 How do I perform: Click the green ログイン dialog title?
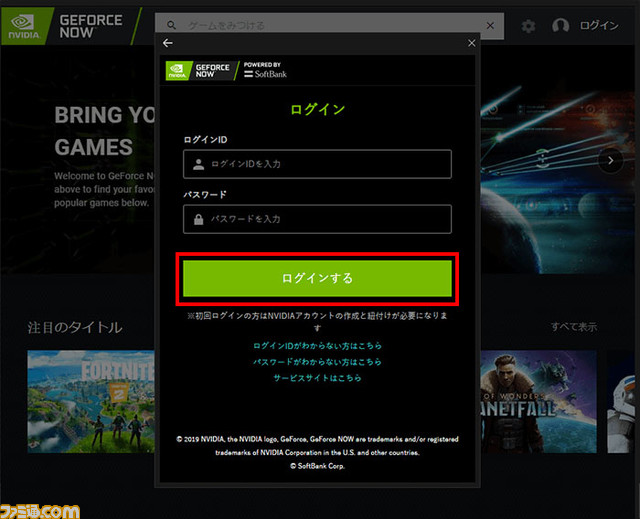317,109
